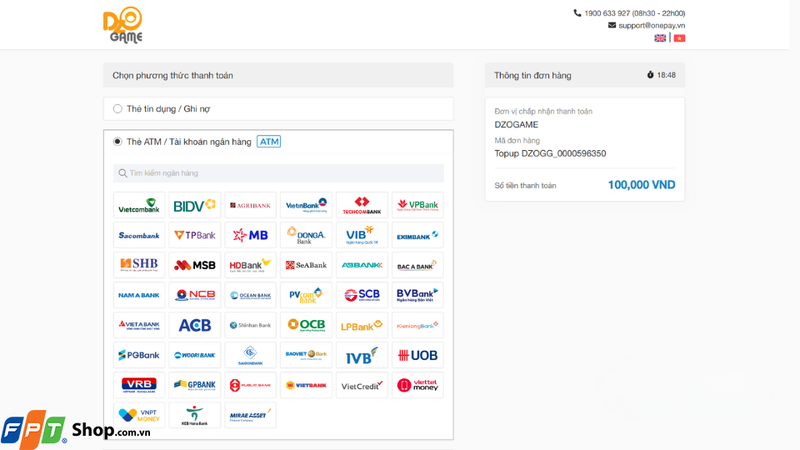Click the blue ATM badge label
Image resolution: width=800 pixels, height=450 pixels.
pos(269,141)
